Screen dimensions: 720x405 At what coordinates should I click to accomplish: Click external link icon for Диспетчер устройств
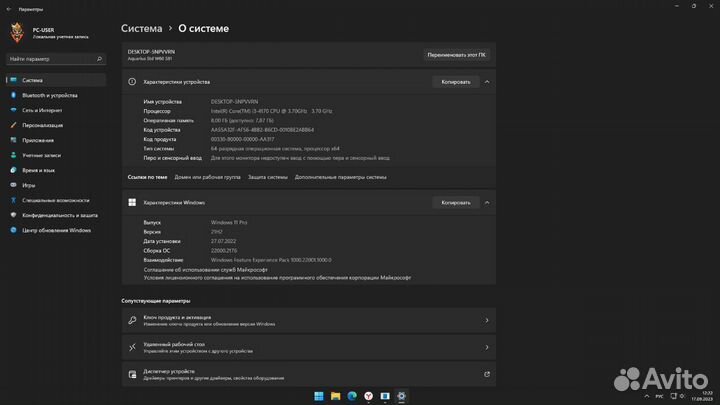pos(487,375)
